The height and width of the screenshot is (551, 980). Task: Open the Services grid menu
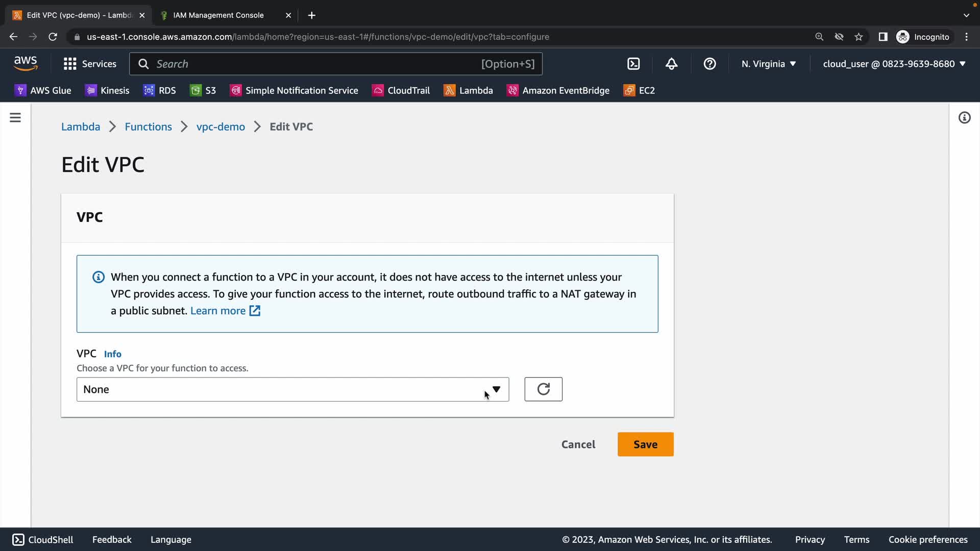click(x=90, y=64)
